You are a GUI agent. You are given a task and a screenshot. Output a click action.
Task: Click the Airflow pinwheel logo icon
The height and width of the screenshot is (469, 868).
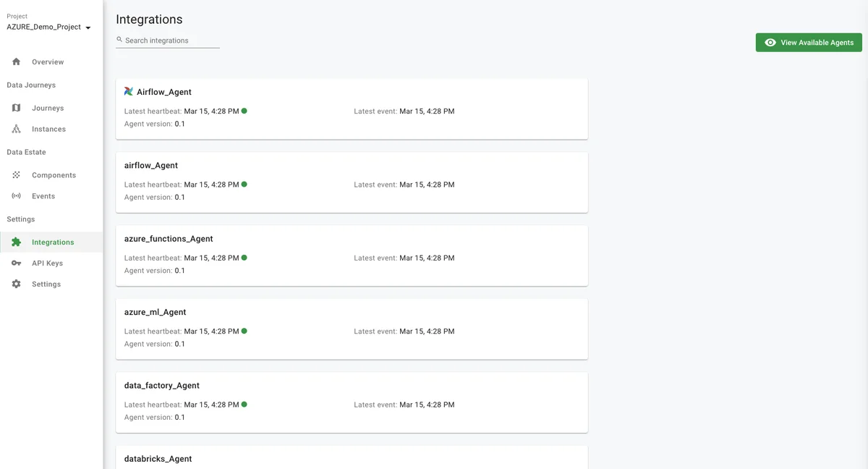(x=129, y=92)
